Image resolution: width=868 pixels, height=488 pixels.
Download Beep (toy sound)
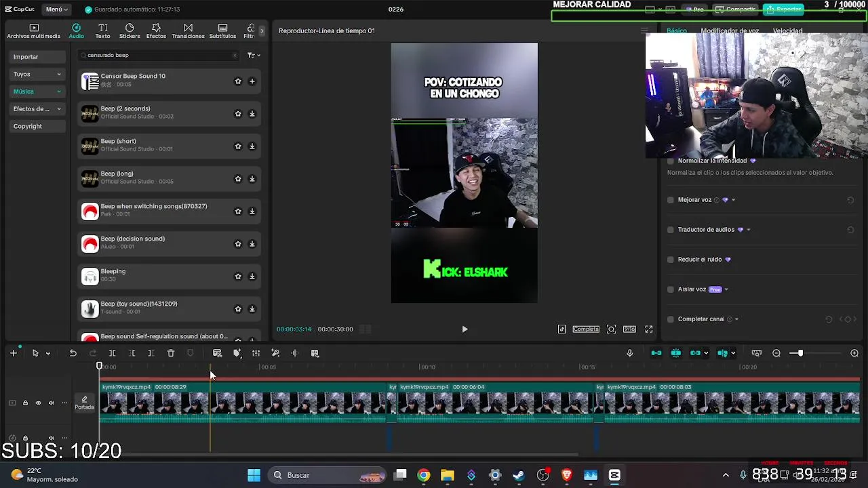pyautogui.click(x=252, y=309)
